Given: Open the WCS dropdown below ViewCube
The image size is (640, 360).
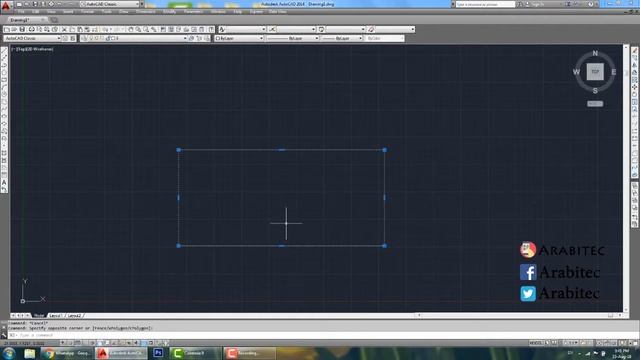Looking at the screenshot, I should coord(595,104).
